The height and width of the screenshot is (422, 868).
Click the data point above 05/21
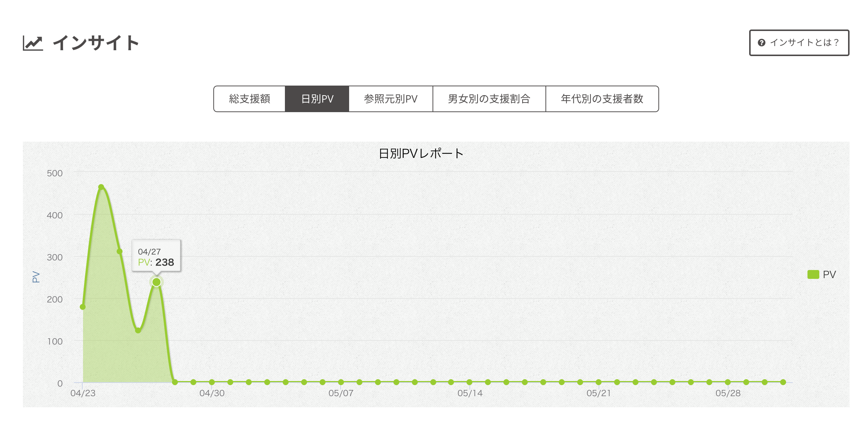(599, 382)
